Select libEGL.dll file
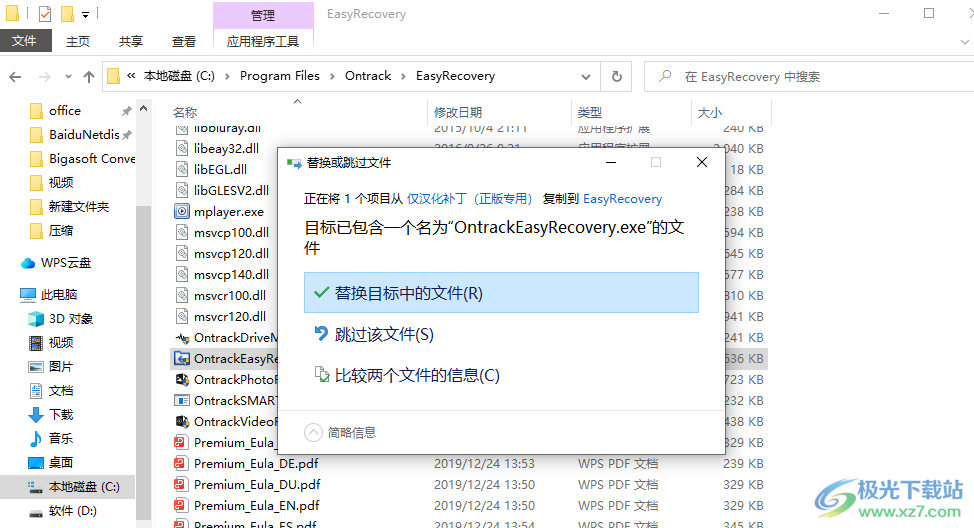 220,170
